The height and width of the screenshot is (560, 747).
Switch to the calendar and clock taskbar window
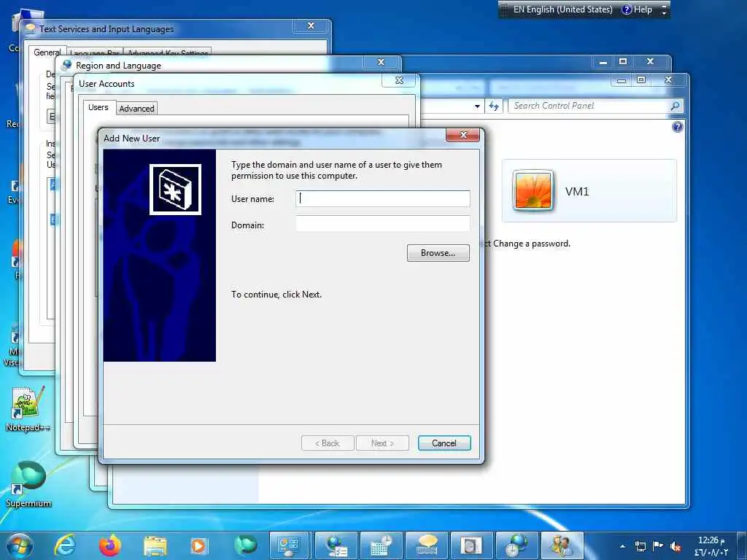pos(382,545)
